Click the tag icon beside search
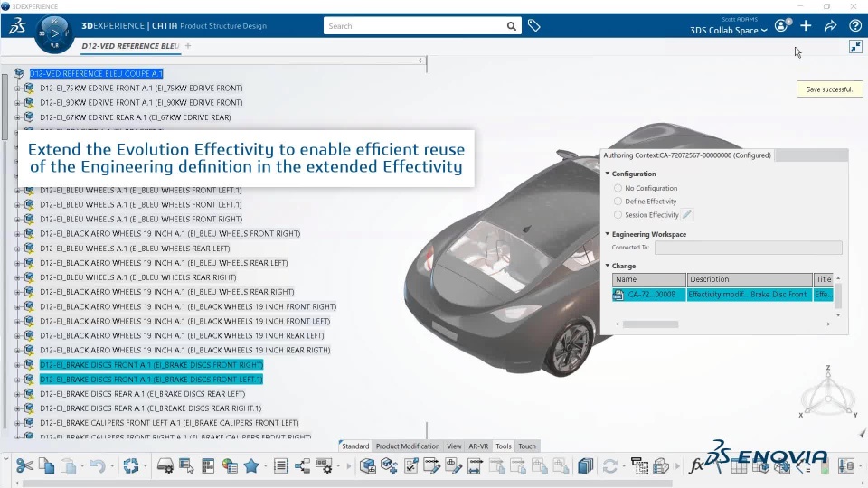Screen dimensions: 868x488 533,25
